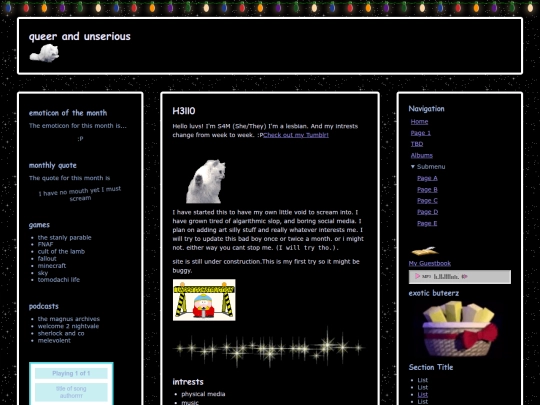Click the 'intrests' heading

click(188, 382)
